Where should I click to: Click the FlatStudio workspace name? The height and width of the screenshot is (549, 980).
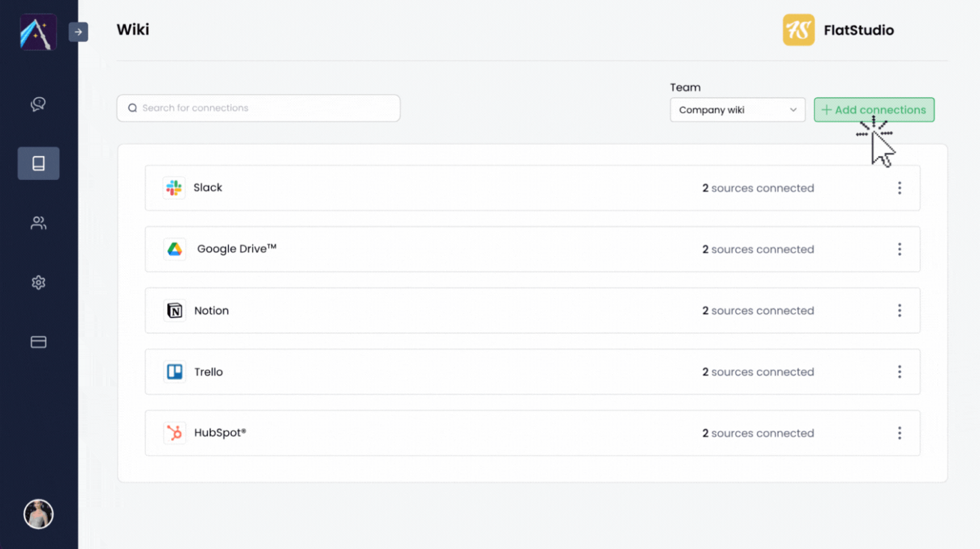pyautogui.click(x=858, y=30)
